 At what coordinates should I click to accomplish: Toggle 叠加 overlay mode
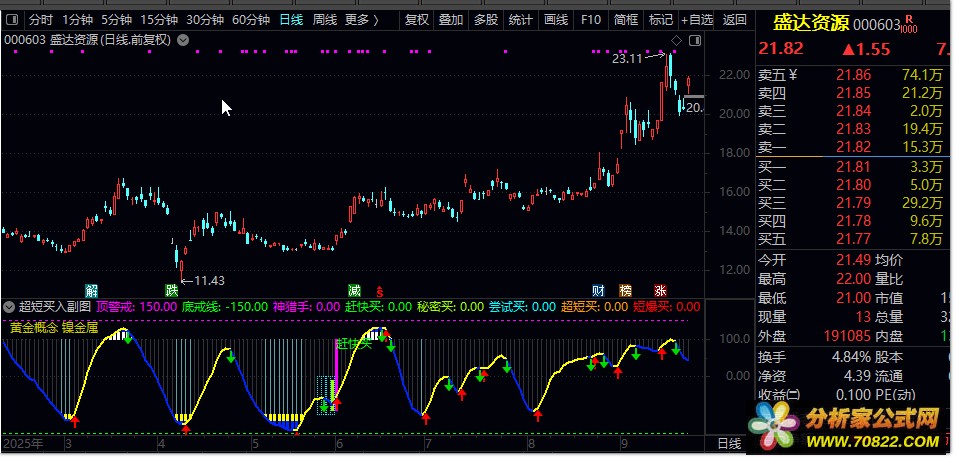[451, 20]
